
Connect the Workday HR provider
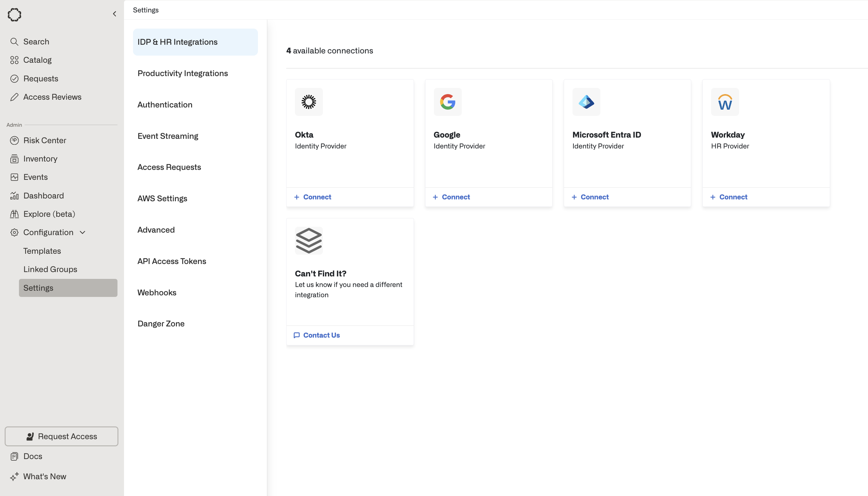(x=729, y=197)
